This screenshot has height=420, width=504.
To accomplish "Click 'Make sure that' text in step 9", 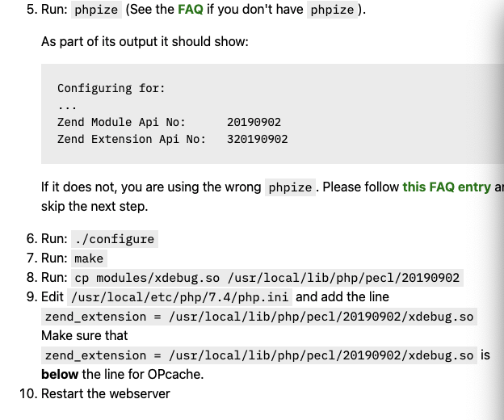I will click(85, 336).
